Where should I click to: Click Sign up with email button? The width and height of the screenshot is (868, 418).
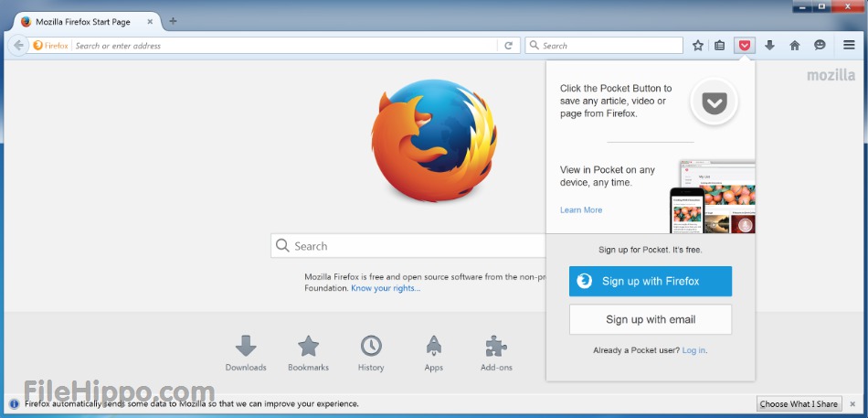pos(651,319)
